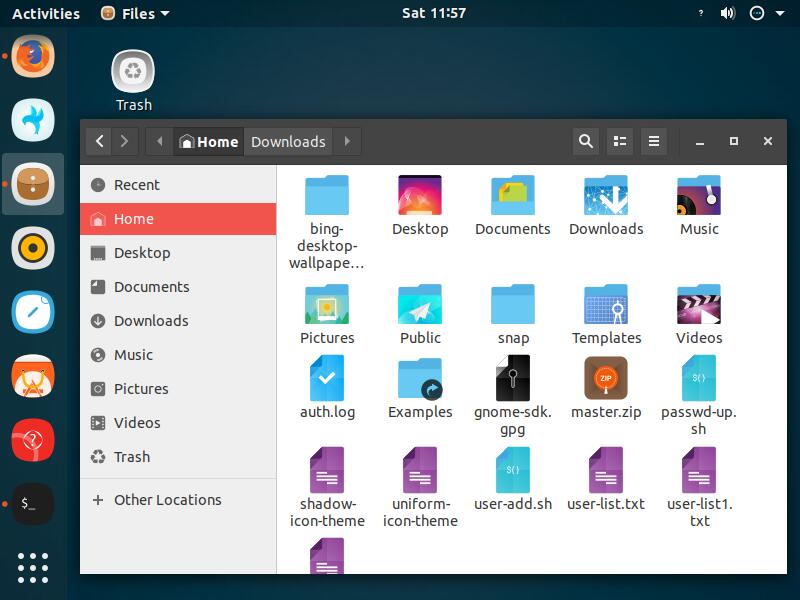Select Downloads in the sidebar
The image size is (800, 600).
[x=178, y=321]
